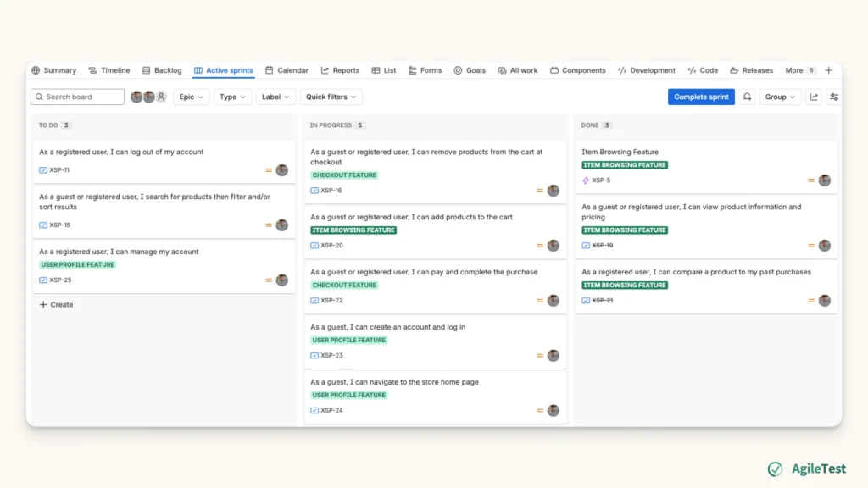Click assignee avatar on XSP-15 card
868x488 pixels.
click(x=281, y=225)
